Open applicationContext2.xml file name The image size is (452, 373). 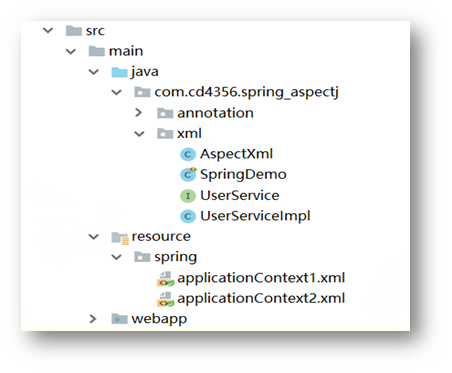[261, 299]
